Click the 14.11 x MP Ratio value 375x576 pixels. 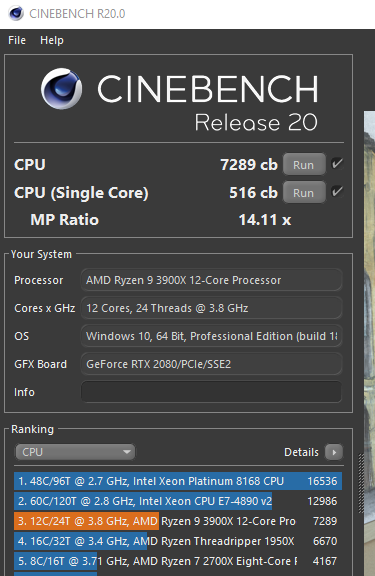coord(264,220)
